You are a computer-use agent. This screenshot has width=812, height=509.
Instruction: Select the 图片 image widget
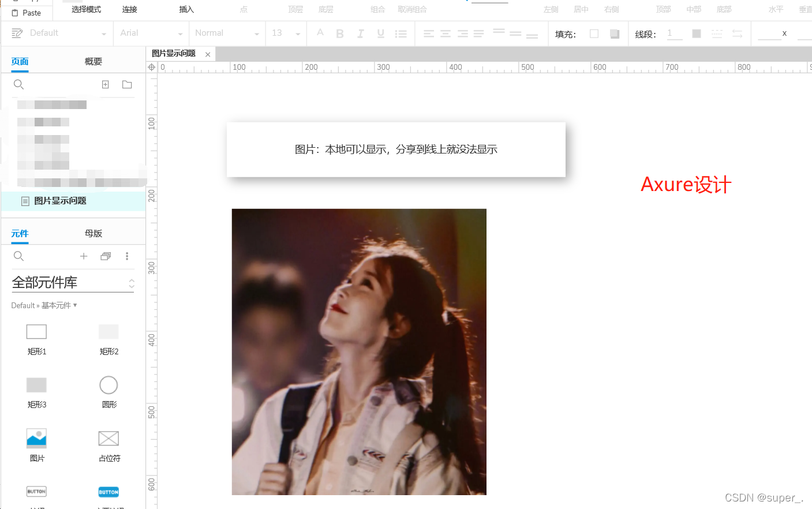36,446
